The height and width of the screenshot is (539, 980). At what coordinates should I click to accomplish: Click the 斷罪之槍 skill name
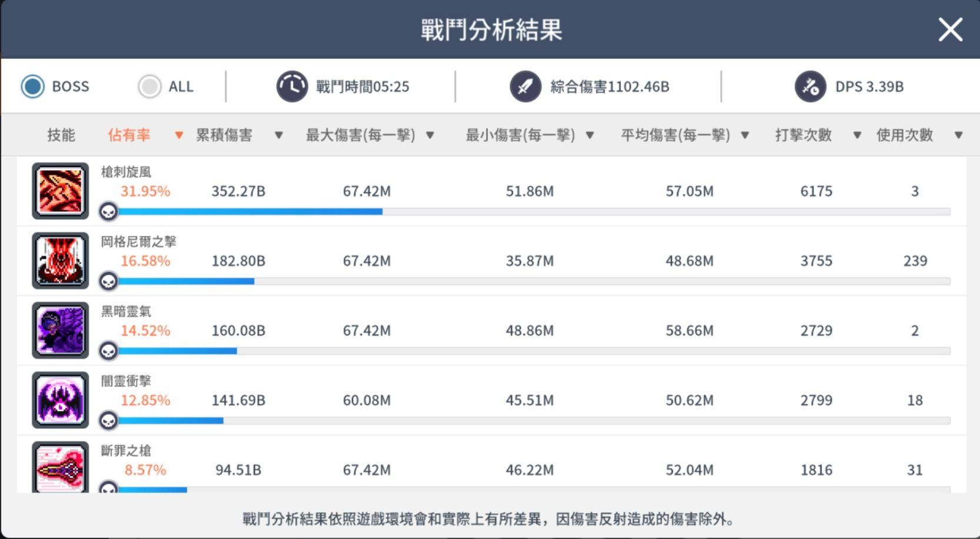pyautogui.click(x=126, y=450)
